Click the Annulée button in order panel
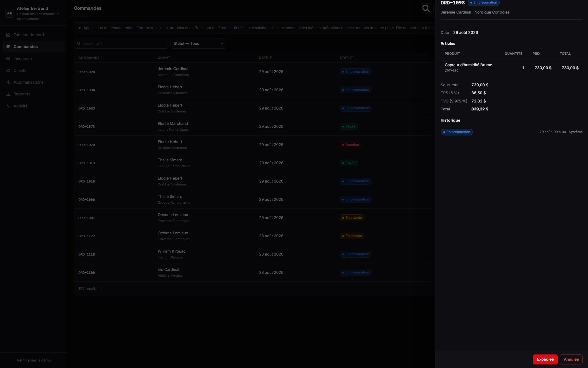This screenshot has width=588, height=368. coord(571,359)
